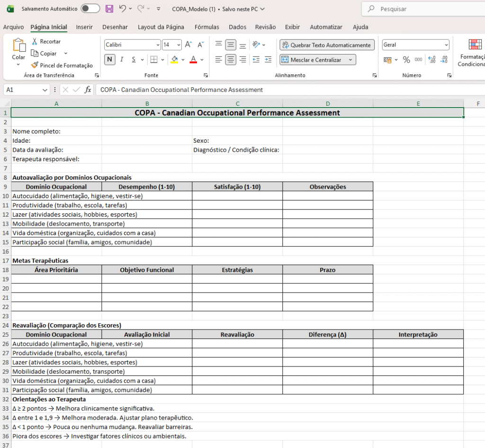Screen dimensions: 485x448
Task: Open the Calibri font name dropdown
Action: (158, 45)
